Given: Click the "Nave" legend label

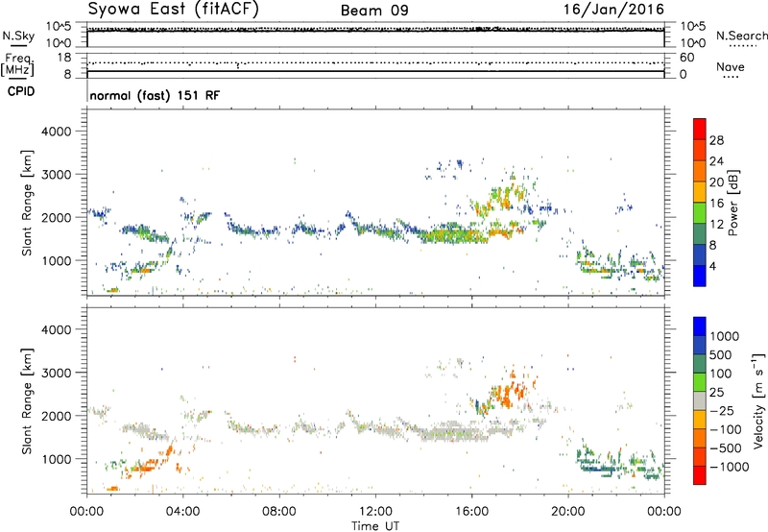Looking at the screenshot, I should click(x=731, y=67).
